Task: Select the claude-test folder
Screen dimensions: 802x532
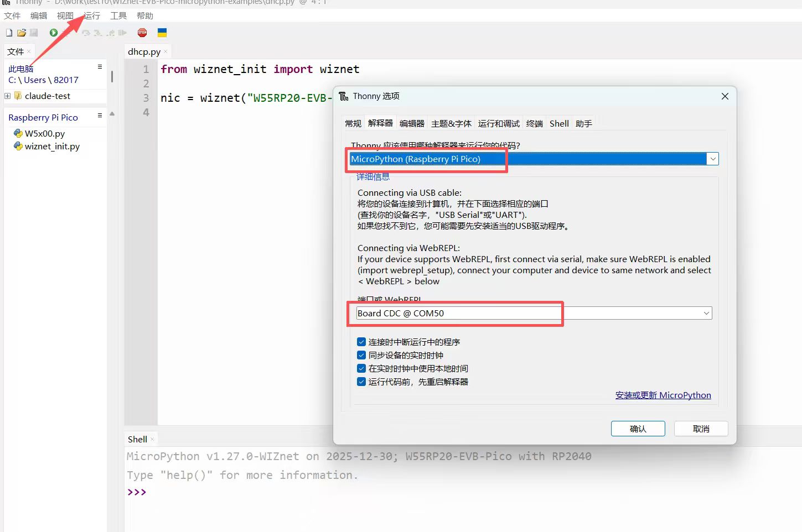Action: click(48, 96)
